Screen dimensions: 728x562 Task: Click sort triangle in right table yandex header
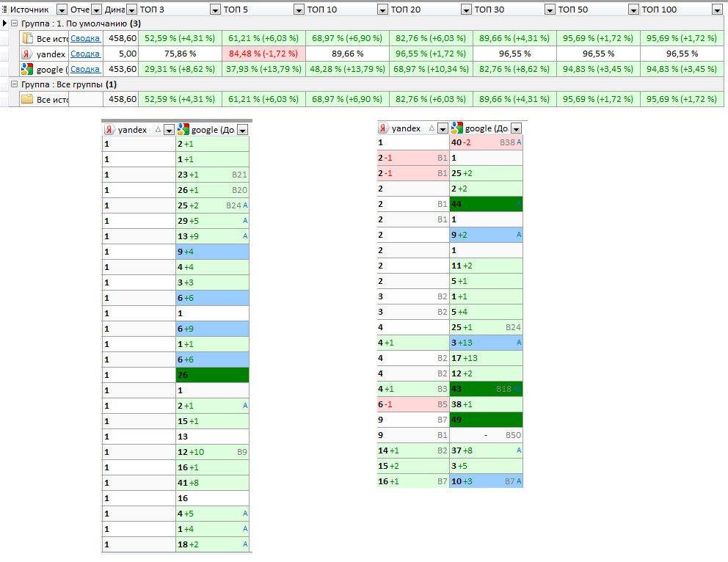point(432,128)
